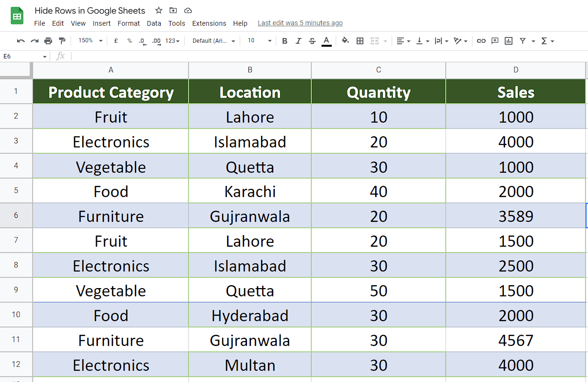Insert a chart with the chart icon
This screenshot has height=382, width=588.
[508, 41]
